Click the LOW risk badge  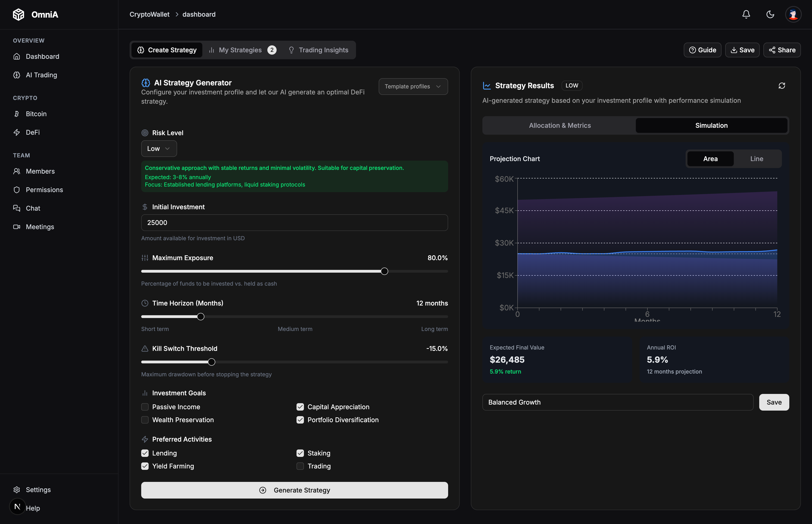pyautogui.click(x=572, y=86)
